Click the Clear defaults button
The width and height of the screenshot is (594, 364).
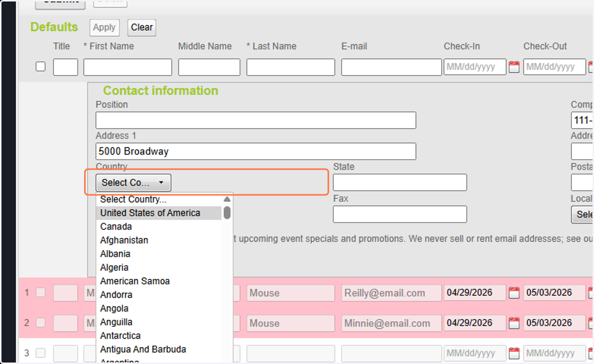pos(142,28)
